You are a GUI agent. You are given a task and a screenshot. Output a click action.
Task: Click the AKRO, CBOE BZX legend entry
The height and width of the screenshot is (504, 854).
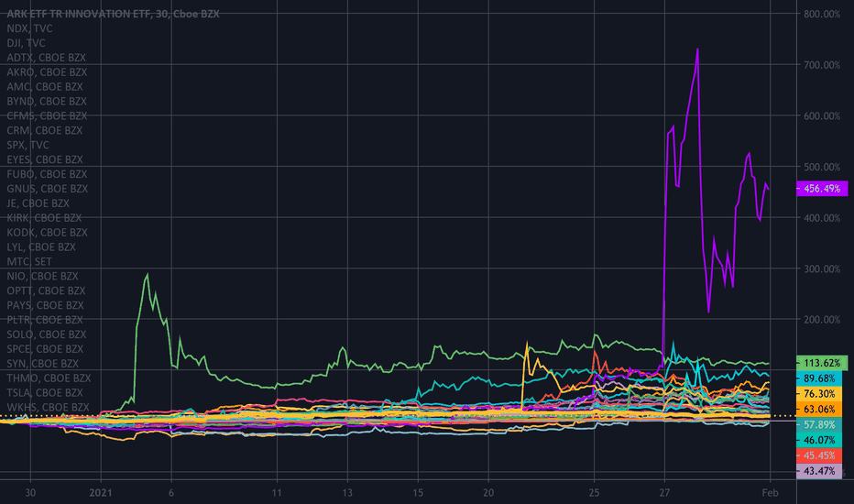[47, 71]
